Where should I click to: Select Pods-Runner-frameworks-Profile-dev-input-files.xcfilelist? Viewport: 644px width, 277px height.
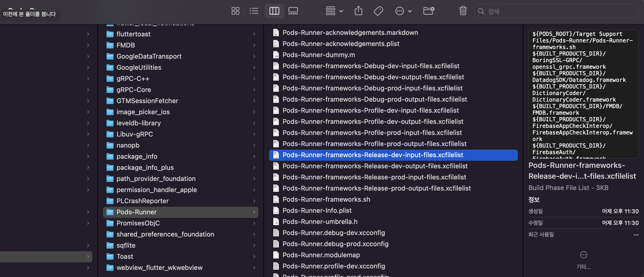point(393,110)
